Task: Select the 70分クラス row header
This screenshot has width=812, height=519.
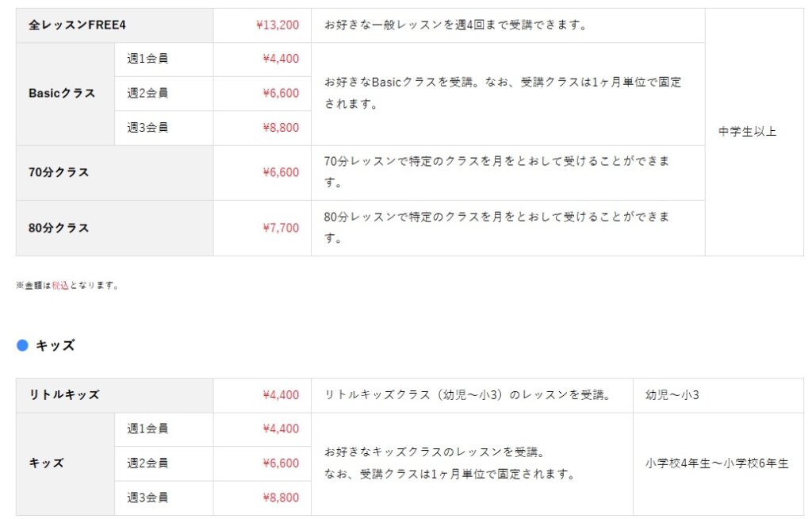Action: [59, 172]
